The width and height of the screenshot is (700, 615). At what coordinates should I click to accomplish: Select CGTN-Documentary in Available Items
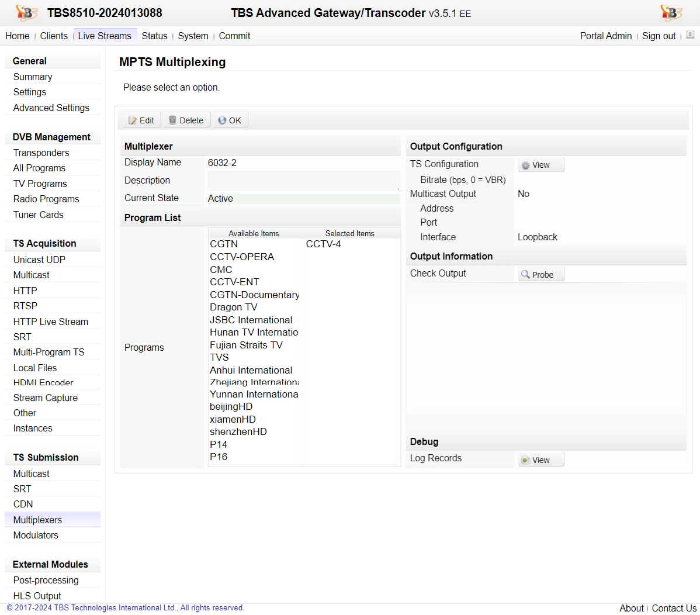[254, 295]
